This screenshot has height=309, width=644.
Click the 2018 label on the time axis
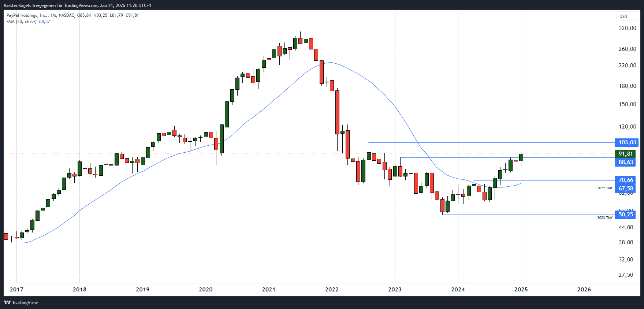click(79, 290)
